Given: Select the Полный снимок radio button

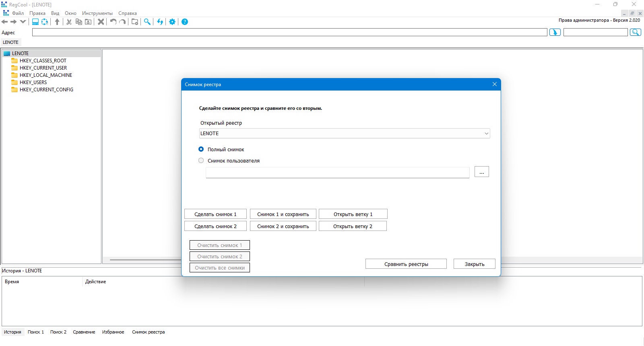Looking at the screenshot, I should tap(201, 149).
